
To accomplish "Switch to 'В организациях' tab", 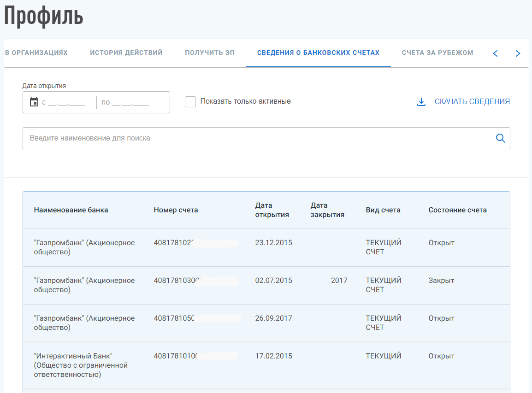I will [x=36, y=53].
